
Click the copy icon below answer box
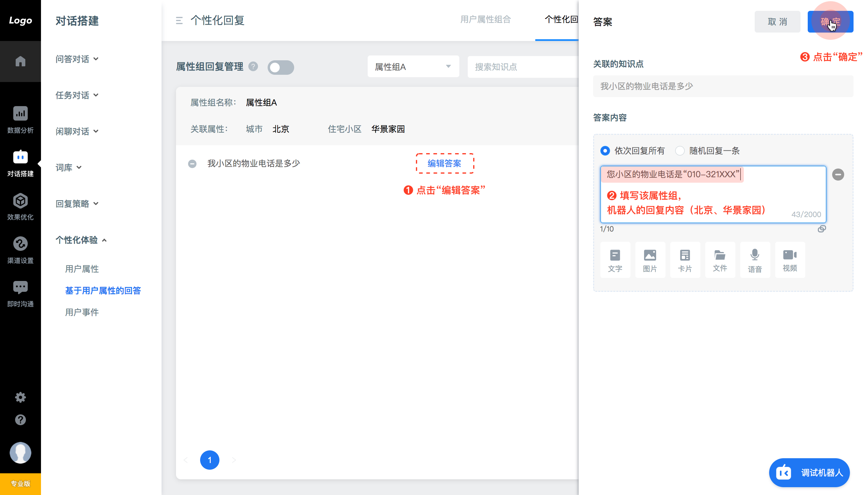click(x=822, y=229)
